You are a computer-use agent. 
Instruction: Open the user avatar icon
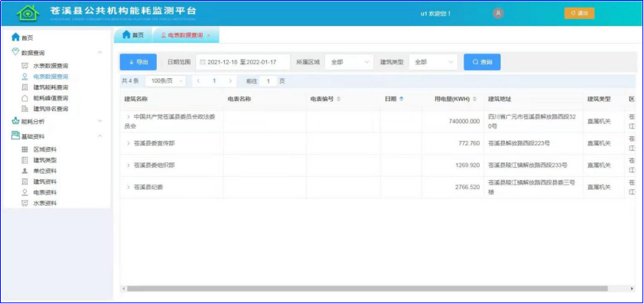pos(498,13)
